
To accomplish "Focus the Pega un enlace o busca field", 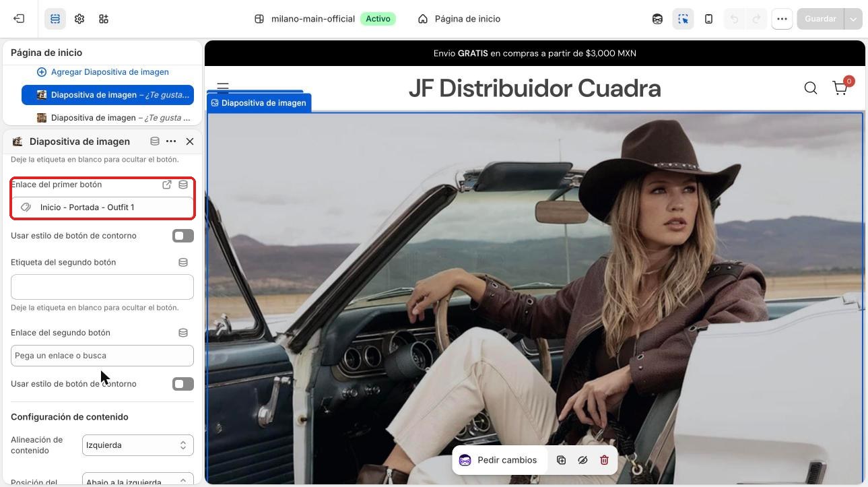I will (102, 356).
